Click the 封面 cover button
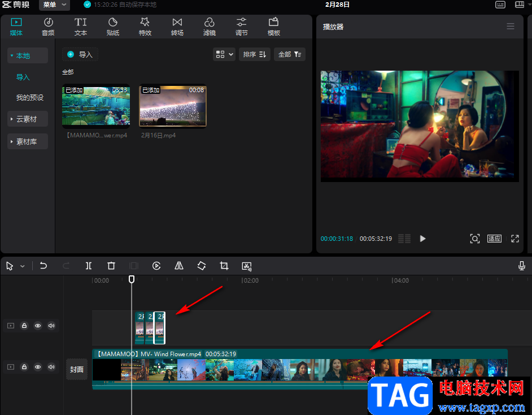Screen dimensions: 532x415 pos(77,369)
